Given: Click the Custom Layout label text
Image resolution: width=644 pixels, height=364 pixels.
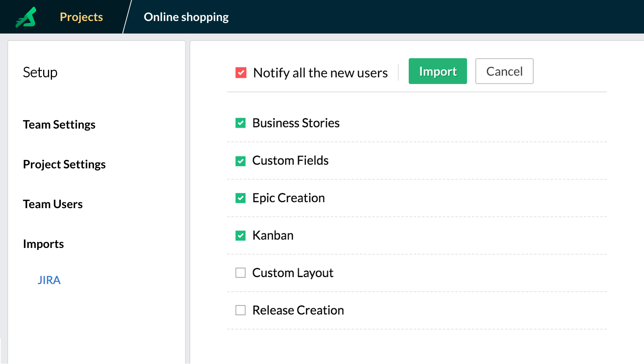Looking at the screenshot, I should tap(293, 273).
